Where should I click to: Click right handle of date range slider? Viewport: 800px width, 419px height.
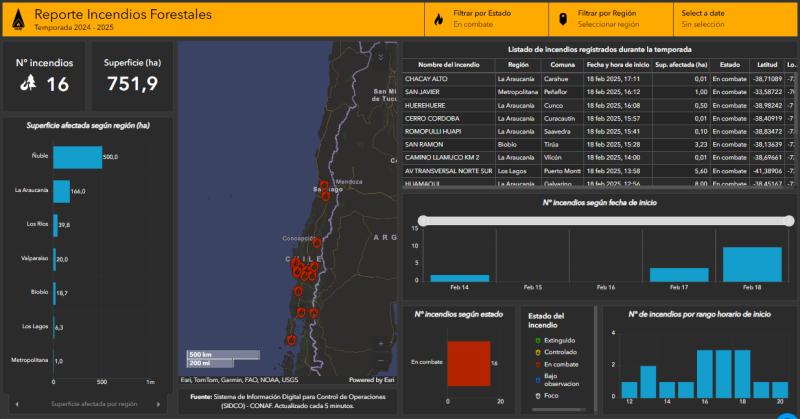click(789, 220)
